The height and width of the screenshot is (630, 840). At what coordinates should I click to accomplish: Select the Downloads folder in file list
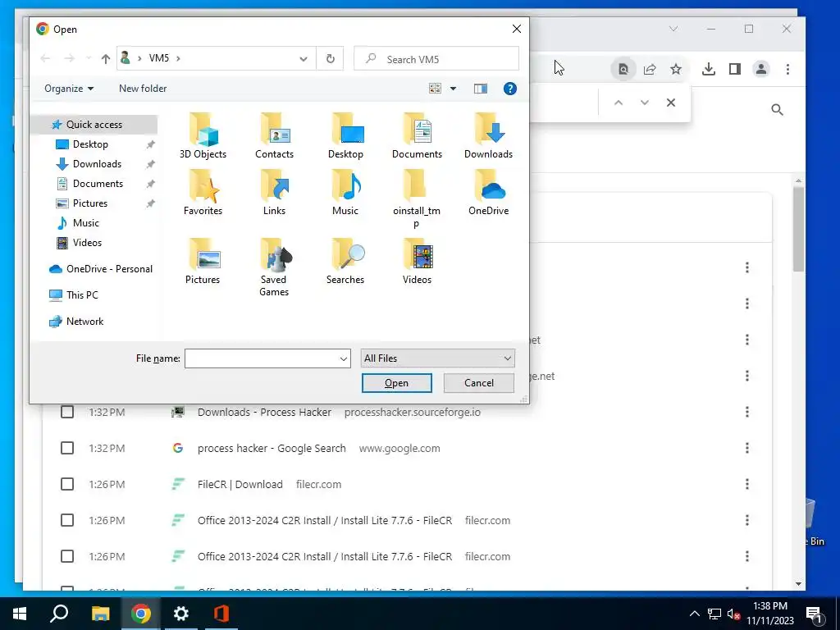(488, 136)
